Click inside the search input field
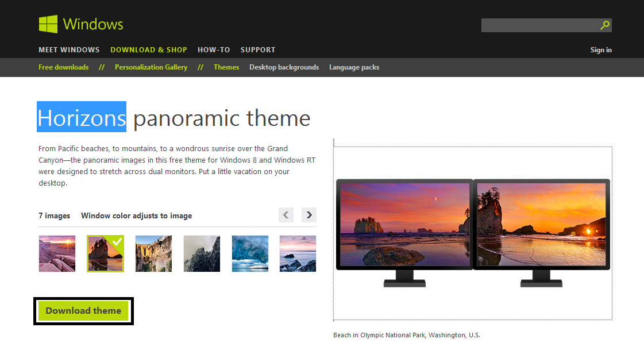Viewport: 644px width, 358px height. click(540, 25)
